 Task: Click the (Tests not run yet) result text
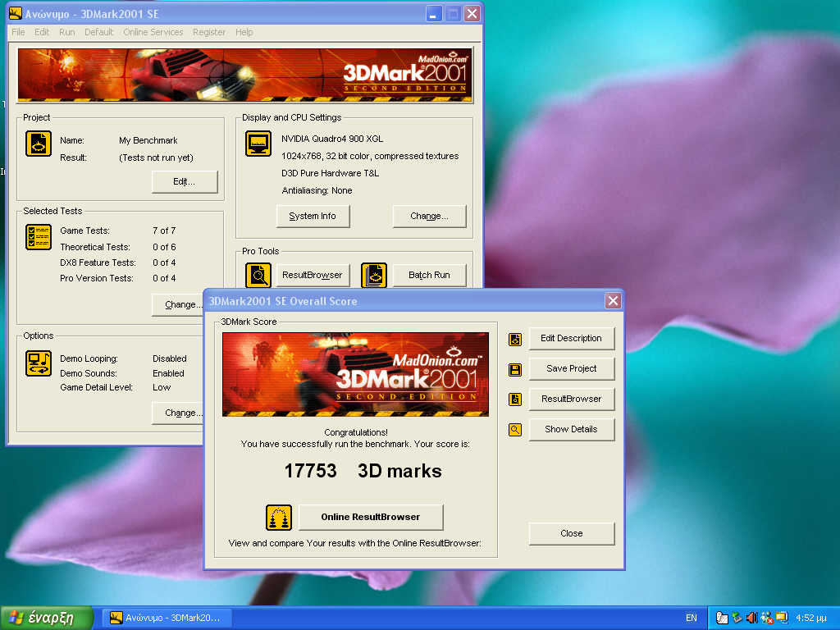156,158
